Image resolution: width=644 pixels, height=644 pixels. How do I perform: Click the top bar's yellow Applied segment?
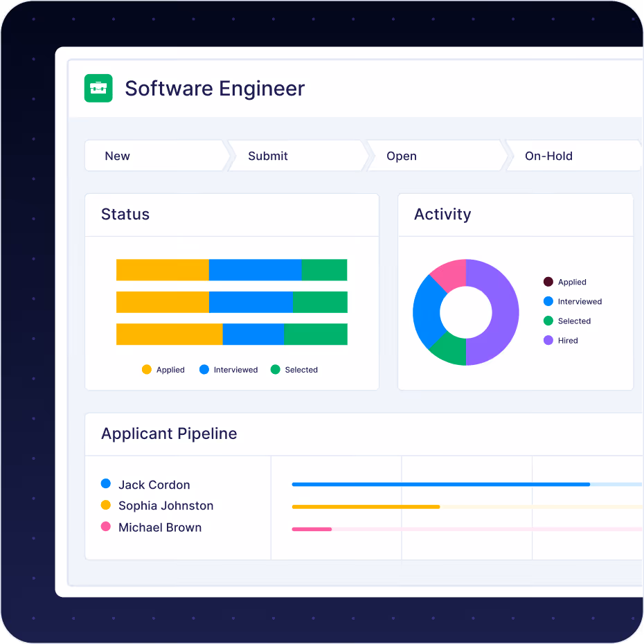tap(163, 270)
